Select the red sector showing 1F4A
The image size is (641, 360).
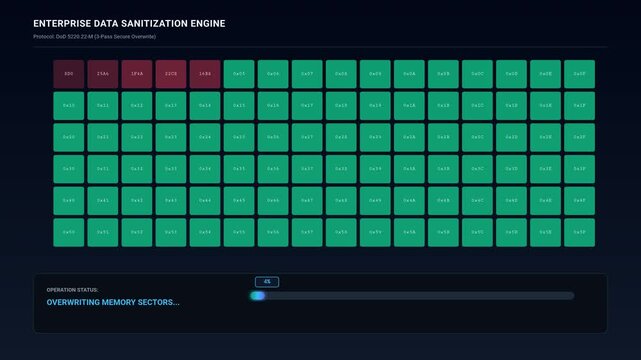click(137, 74)
